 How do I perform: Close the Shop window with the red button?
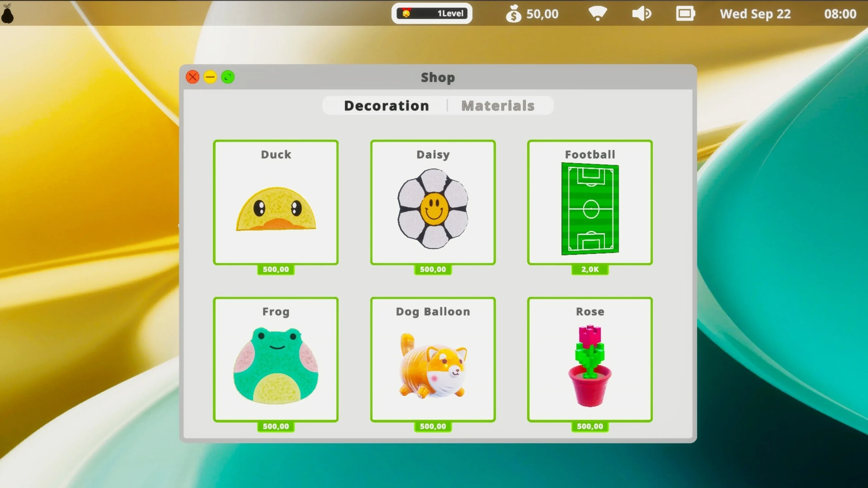(193, 77)
